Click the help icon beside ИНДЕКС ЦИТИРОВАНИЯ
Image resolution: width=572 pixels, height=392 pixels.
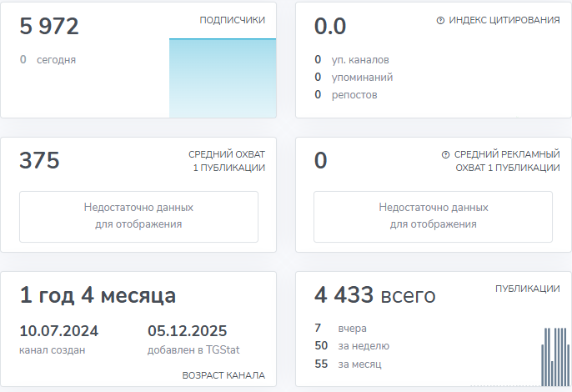pos(440,20)
